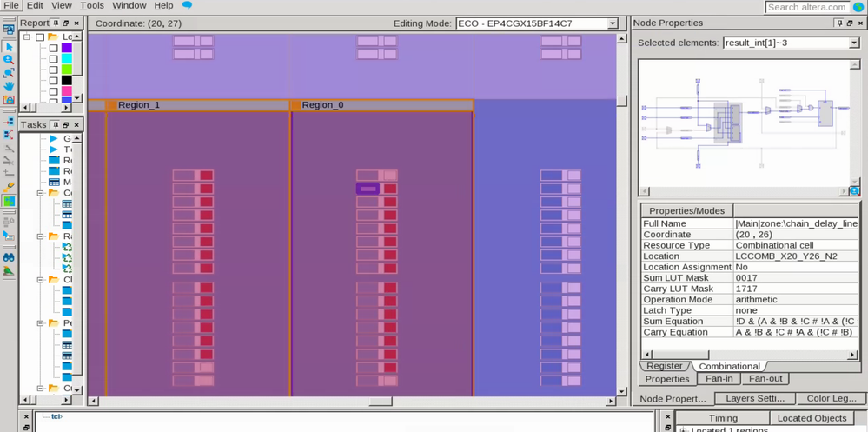Check the box beside the pink swatch
Viewport: 868px width, 432px height.
coord(53,91)
